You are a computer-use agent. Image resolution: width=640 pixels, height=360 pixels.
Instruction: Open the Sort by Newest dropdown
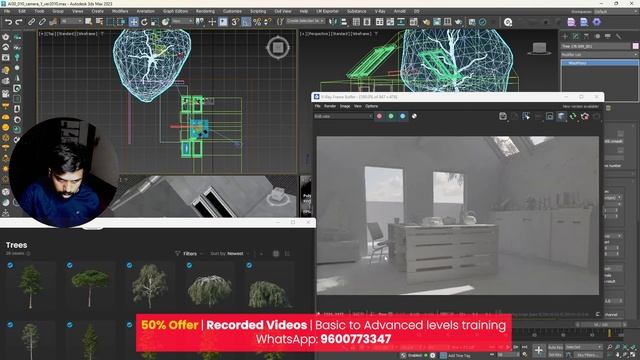pos(229,253)
